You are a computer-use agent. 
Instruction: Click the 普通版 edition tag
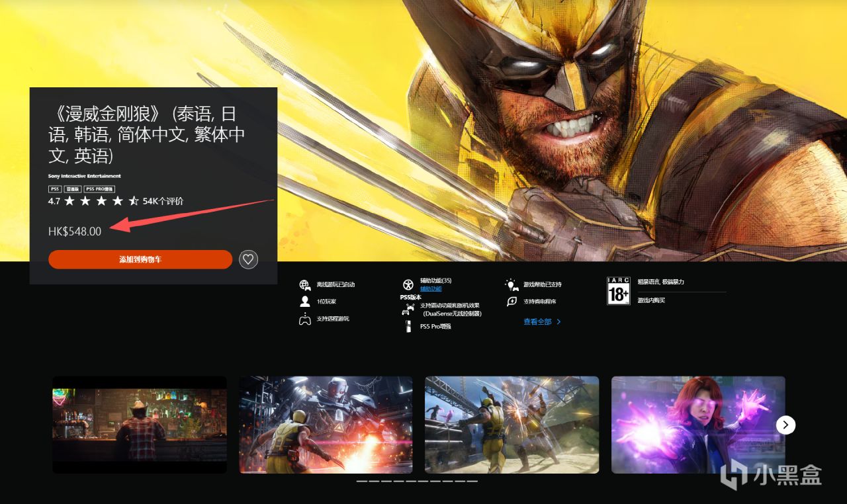click(x=73, y=189)
